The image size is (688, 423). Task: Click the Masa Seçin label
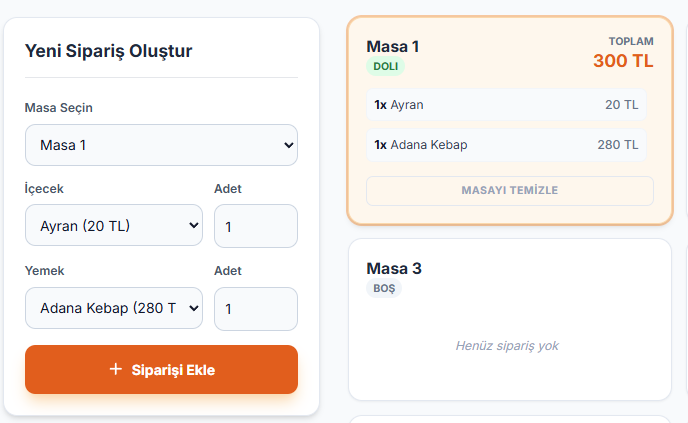[x=59, y=108]
